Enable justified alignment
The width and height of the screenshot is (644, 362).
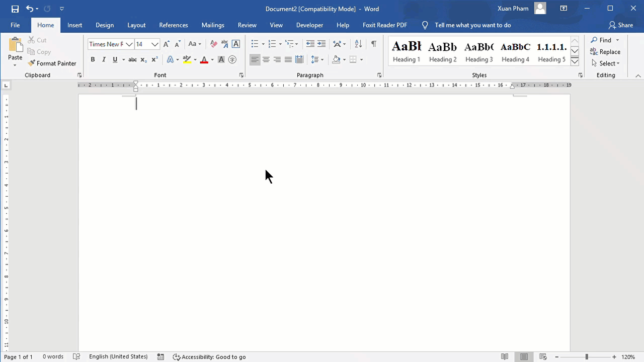(288, 59)
